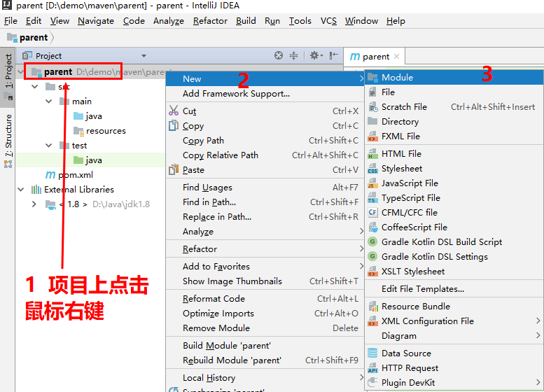Collapse the test folder
544x392 pixels.
tap(49, 146)
